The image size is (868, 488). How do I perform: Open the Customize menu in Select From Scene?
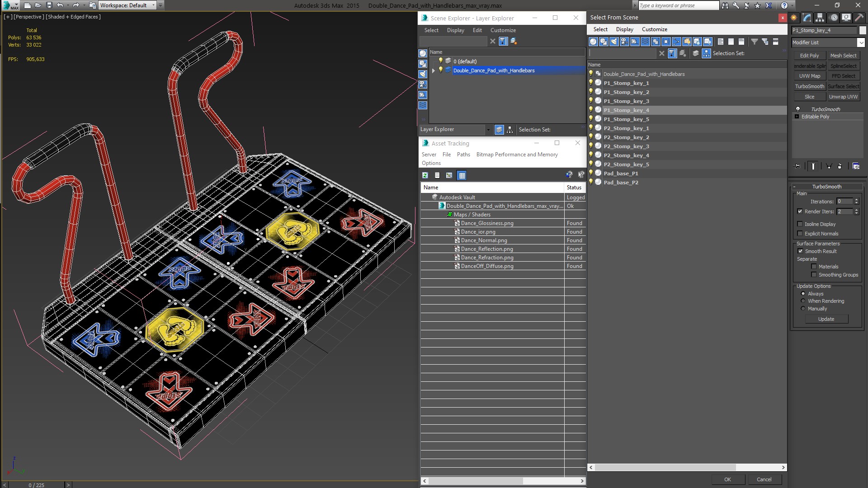655,29
